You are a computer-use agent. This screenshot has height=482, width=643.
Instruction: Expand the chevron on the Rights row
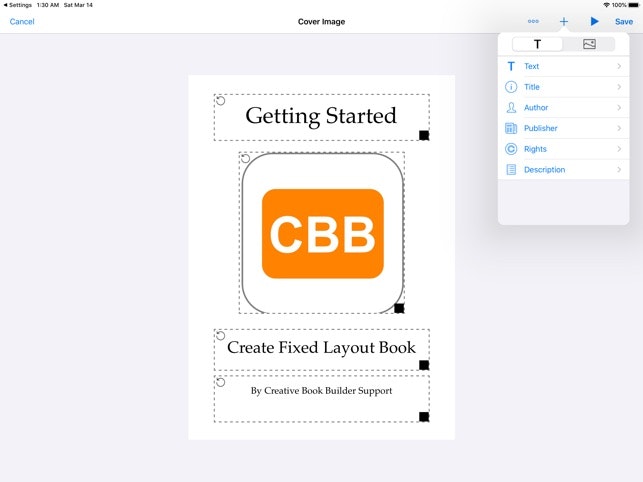click(619, 149)
